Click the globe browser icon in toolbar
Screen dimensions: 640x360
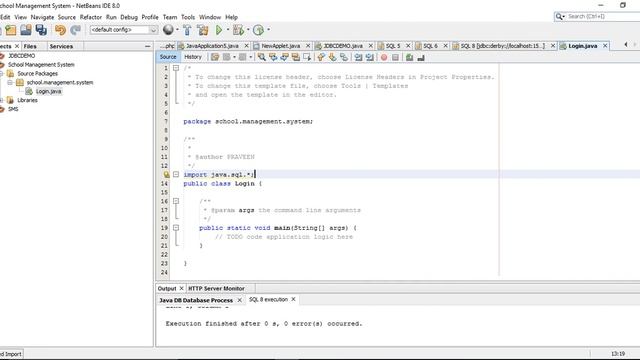(168, 29)
